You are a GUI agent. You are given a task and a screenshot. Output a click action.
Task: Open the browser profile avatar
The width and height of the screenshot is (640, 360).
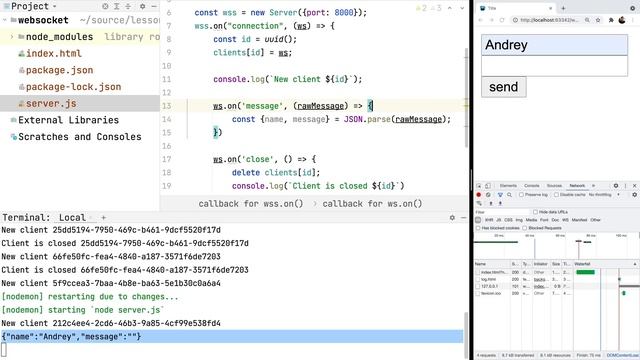(622, 20)
